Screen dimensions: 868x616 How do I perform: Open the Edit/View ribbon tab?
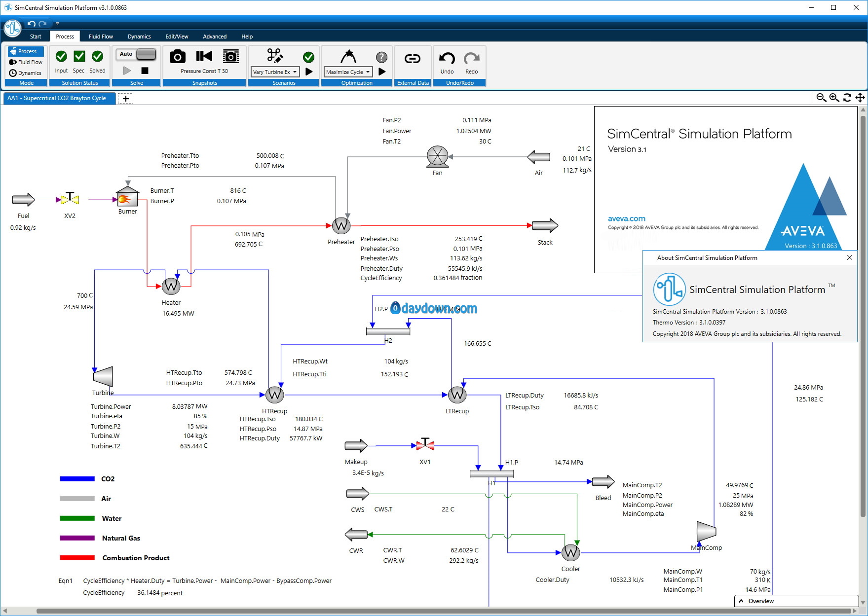click(177, 36)
